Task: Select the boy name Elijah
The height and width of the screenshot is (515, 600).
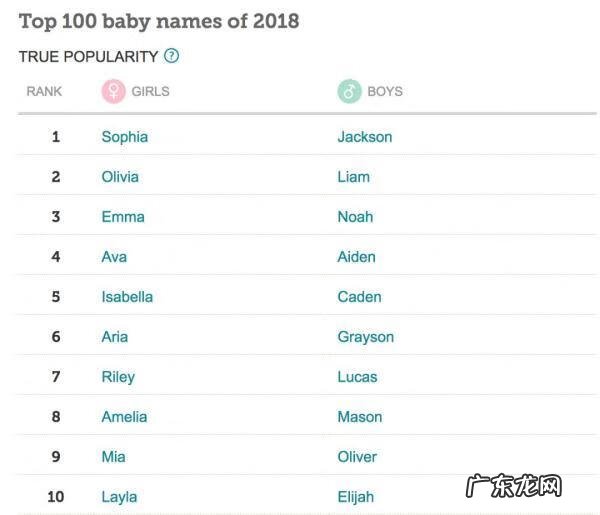Action: pos(355,497)
